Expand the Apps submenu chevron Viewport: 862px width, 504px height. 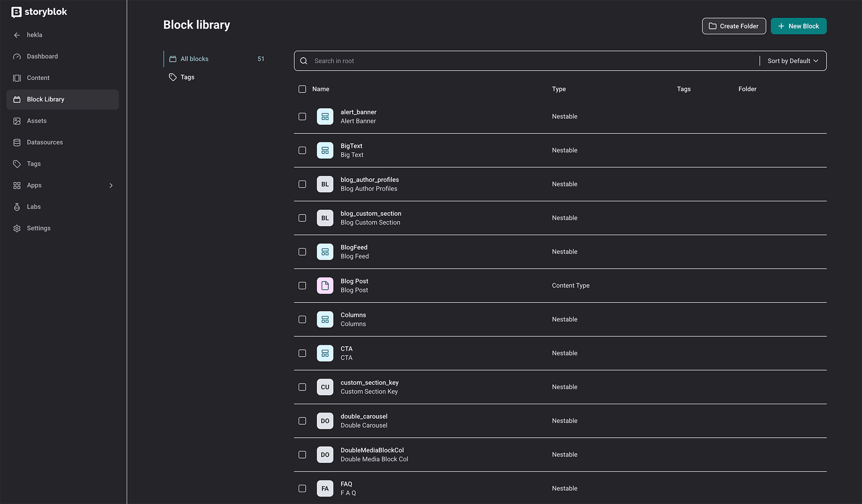(111, 186)
